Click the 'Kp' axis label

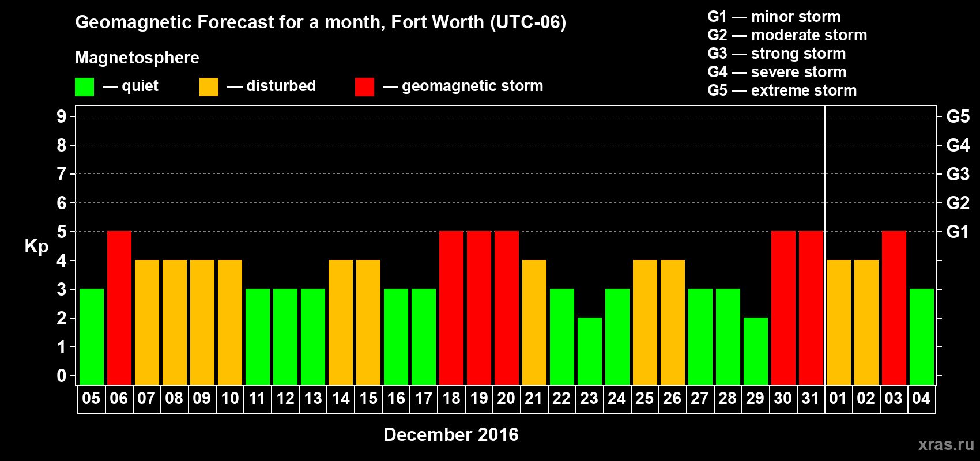pyautogui.click(x=36, y=247)
